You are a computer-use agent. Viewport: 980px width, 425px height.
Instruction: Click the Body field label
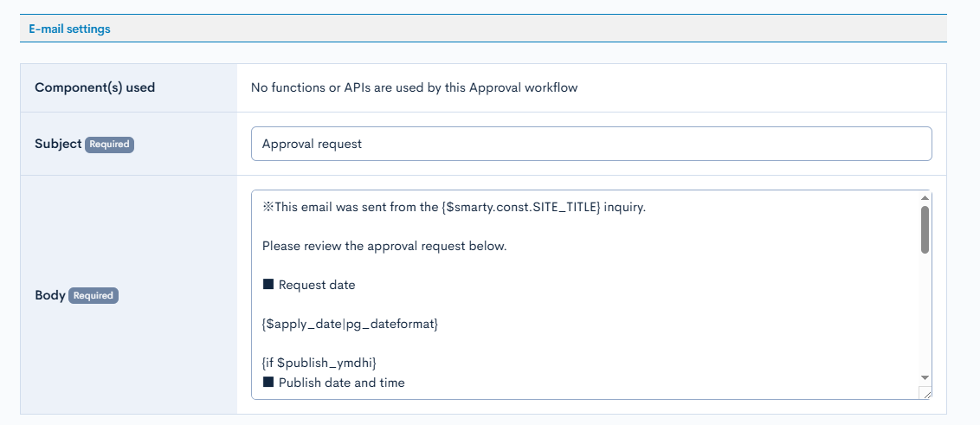(x=49, y=295)
